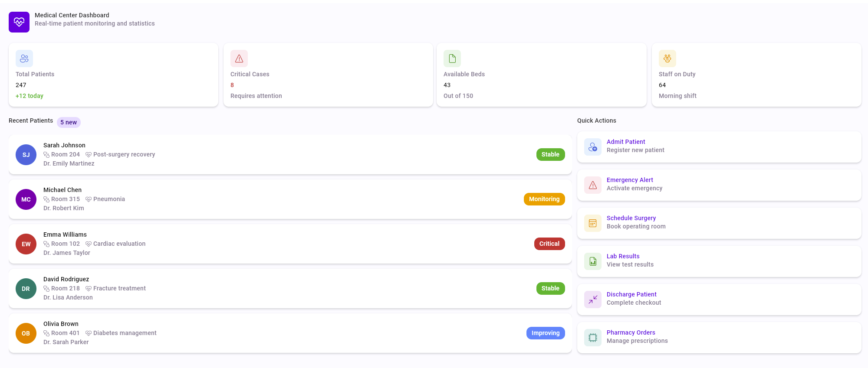
Task: Click the Staff on Duty group icon
Action: tap(667, 59)
